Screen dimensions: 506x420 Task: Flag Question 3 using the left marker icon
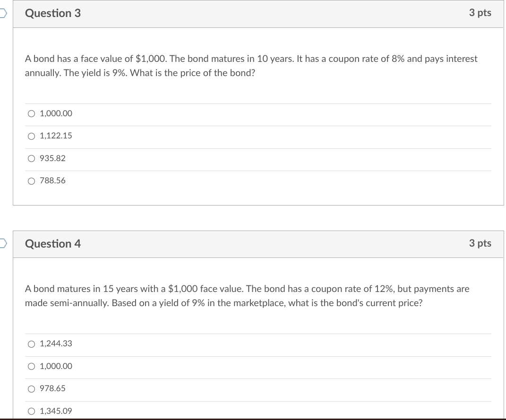click(2, 13)
